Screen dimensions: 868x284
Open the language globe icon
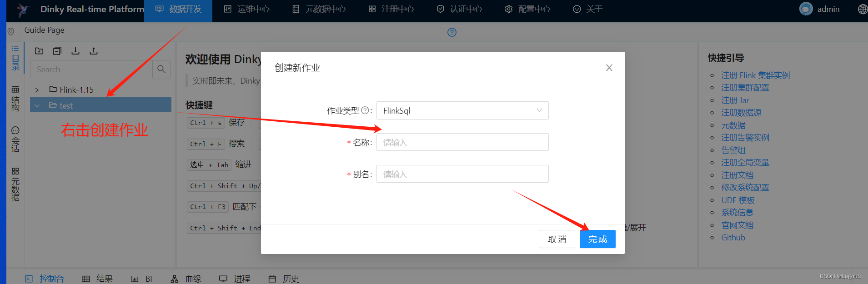coord(863,9)
